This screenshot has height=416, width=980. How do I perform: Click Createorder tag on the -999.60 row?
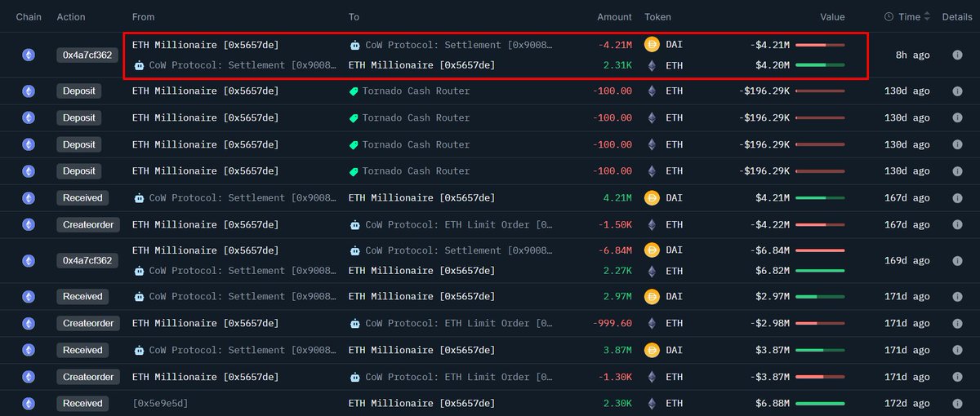[x=88, y=324]
